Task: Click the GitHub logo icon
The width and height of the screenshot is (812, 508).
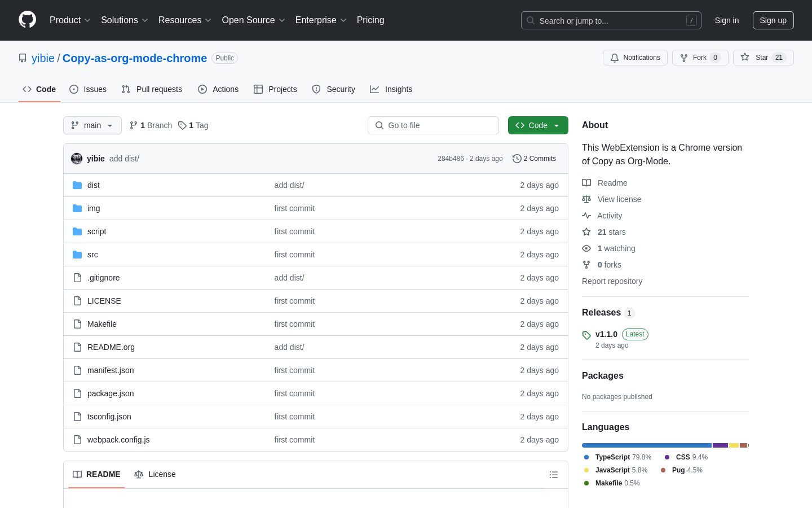Action: tap(27, 20)
